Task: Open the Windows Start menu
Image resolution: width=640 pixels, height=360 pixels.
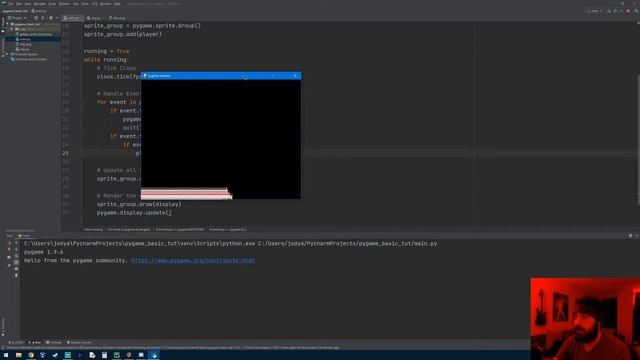Action: [6, 355]
